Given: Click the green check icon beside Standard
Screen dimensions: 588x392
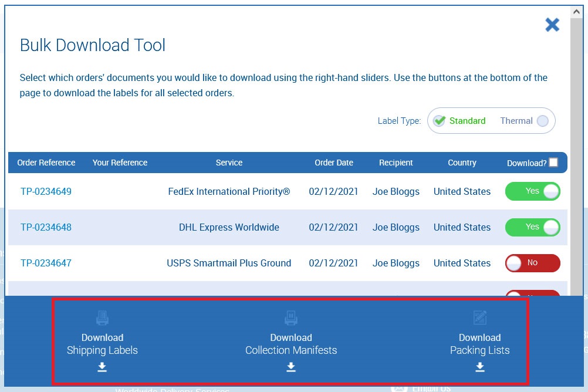Looking at the screenshot, I should coord(439,121).
